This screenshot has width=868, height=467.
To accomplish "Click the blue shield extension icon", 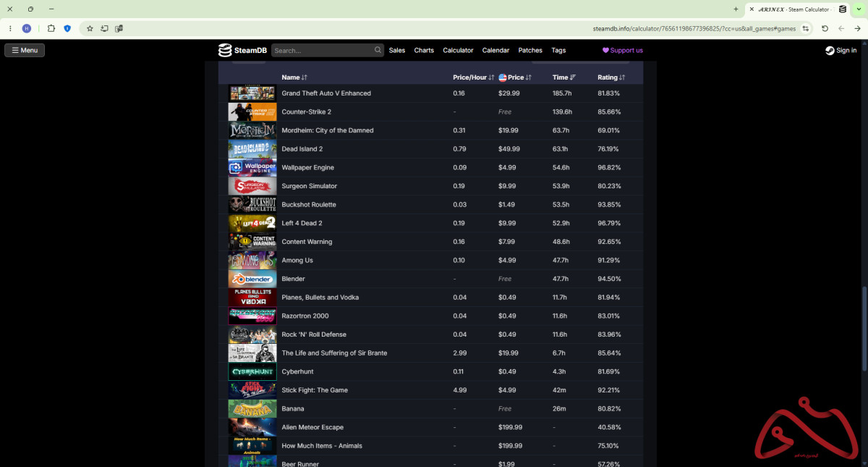I will [67, 28].
